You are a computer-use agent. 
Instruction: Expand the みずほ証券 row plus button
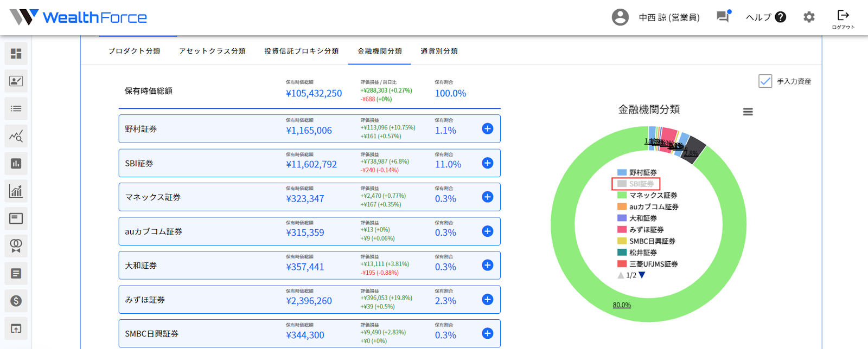(488, 299)
